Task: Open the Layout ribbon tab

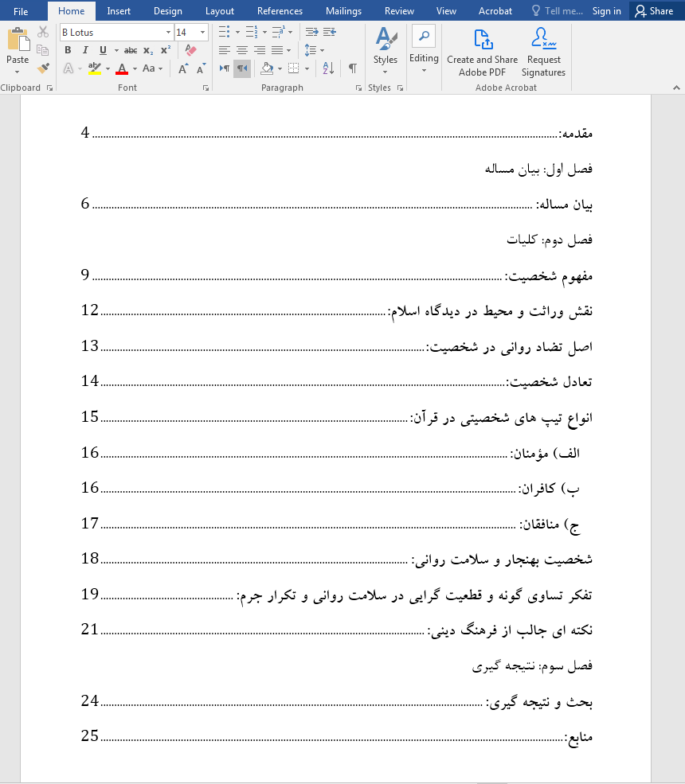Action: [x=219, y=11]
